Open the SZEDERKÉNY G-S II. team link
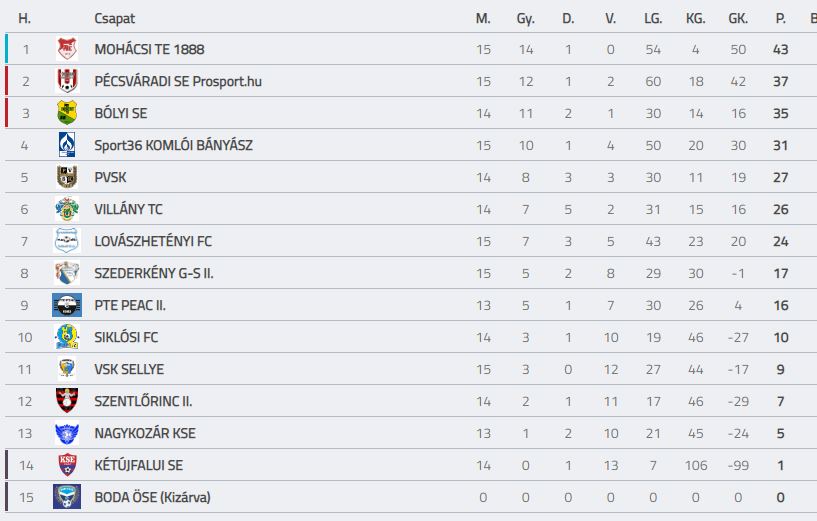Image resolution: width=817 pixels, height=521 pixels. [x=154, y=273]
